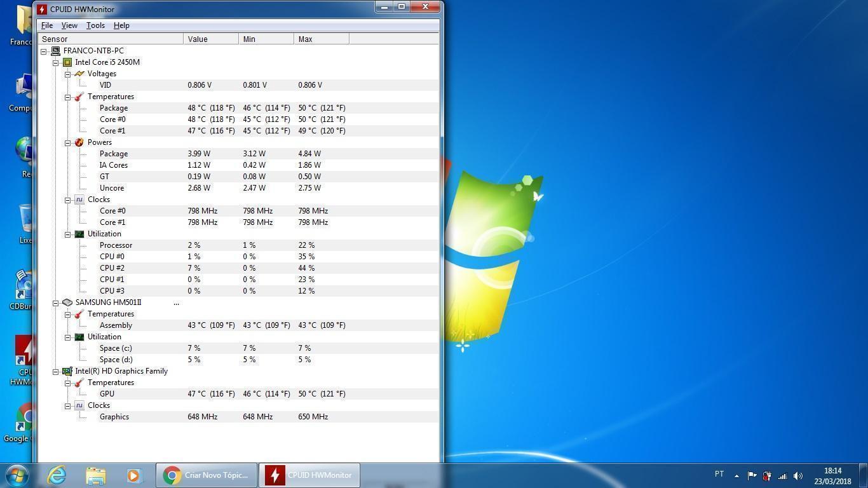The width and height of the screenshot is (868, 488).
Task: Open Windows Media Player from the taskbar
Action: tap(134, 475)
